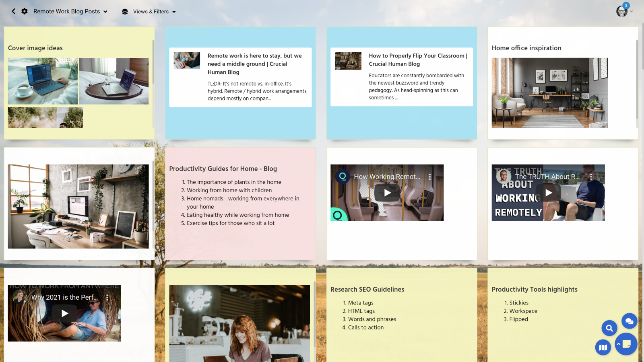Play the Why 2021 is the Perf... video
The width and height of the screenshot is (644, 362).
64,313
